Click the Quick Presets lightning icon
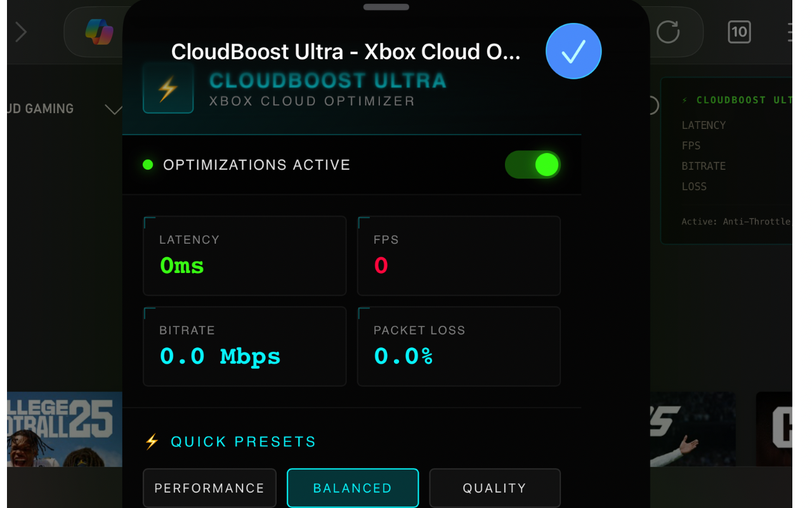812x508 pixels. click(x=152, y=441)
